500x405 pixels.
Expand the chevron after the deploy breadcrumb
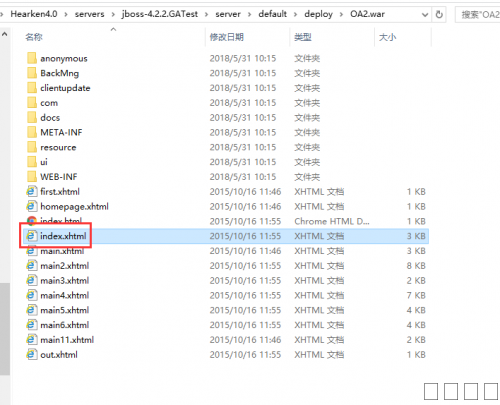click(x=341, y=14)
